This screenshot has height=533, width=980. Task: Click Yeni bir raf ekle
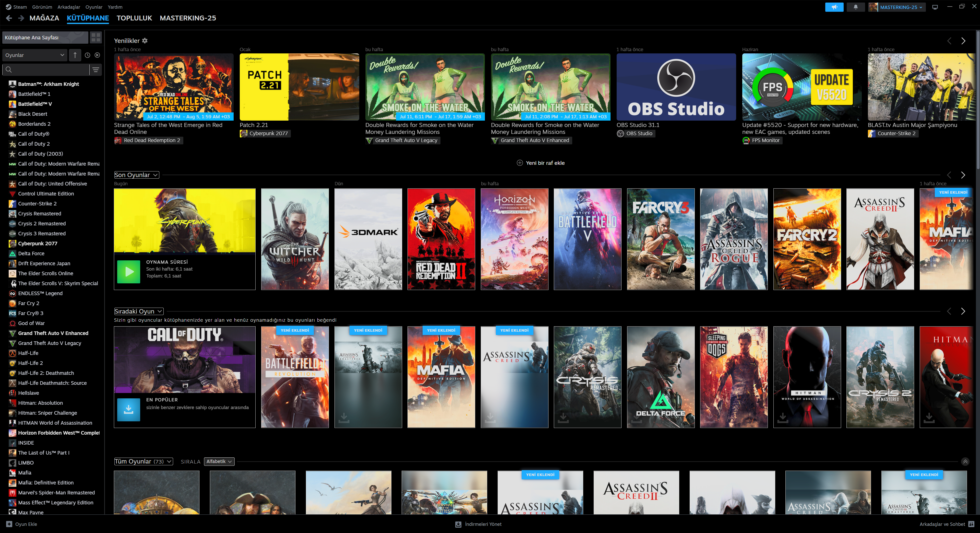[x=540, y=163]
